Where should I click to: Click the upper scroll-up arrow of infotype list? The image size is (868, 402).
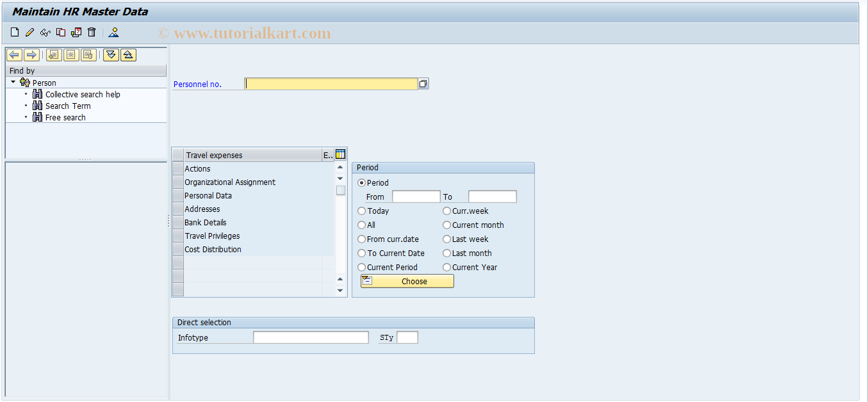pyautogui.click(x=340, y=167)
